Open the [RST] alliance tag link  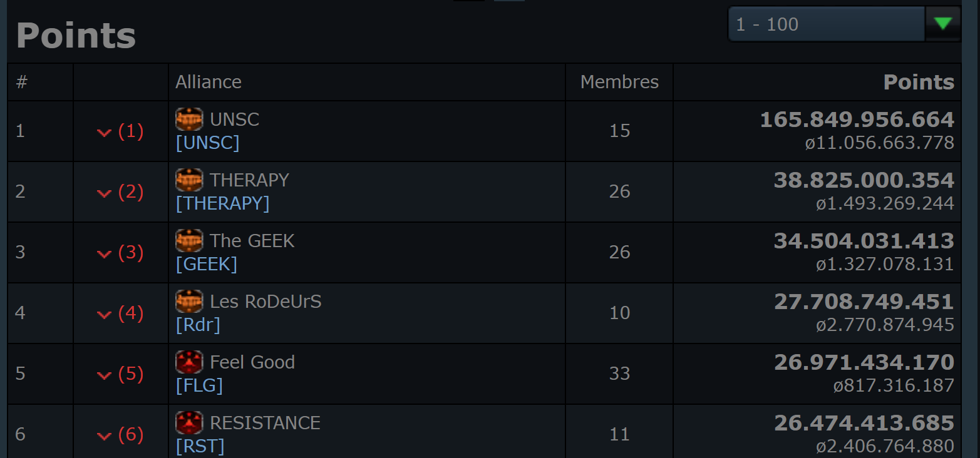(200, 446)
